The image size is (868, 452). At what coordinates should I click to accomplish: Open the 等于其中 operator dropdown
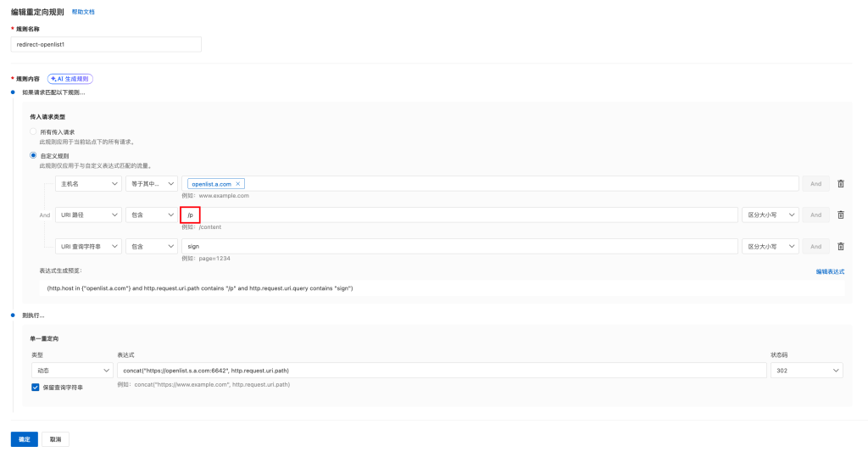click(x=151, y=184)
